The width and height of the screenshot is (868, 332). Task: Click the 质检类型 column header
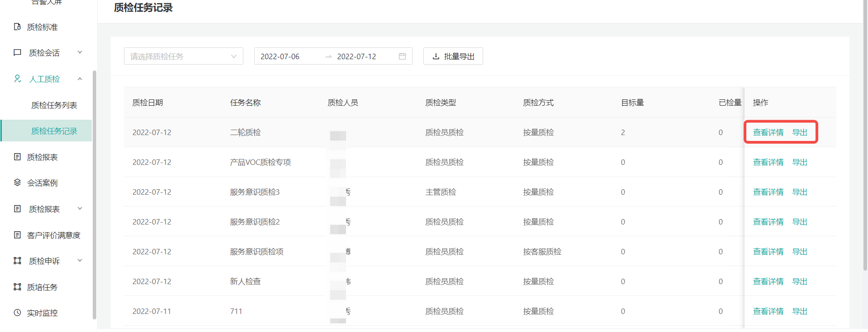click(441, 103)
